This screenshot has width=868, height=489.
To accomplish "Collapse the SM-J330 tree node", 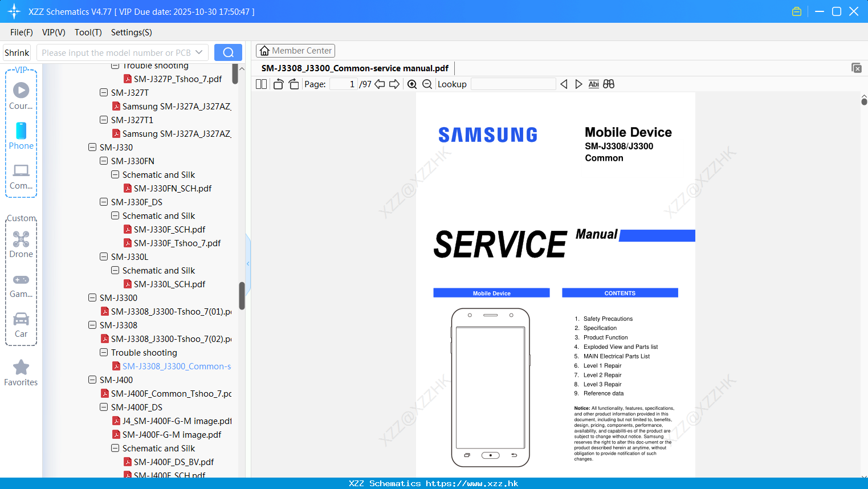I will click(92, 147).
